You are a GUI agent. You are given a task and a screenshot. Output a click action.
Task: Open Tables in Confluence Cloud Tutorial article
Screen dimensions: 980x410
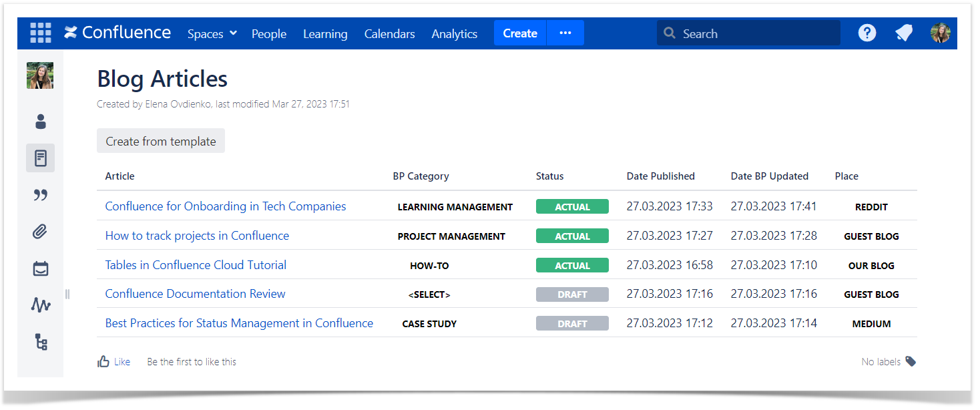click(196, 264)
